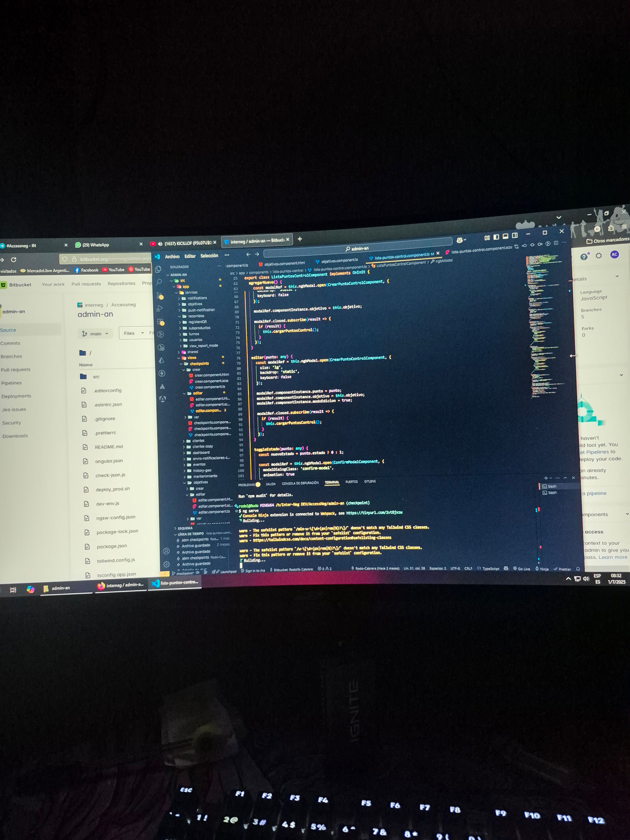
Task: Toggle the primary sidebar layout button
Action: tap(496, 237)
